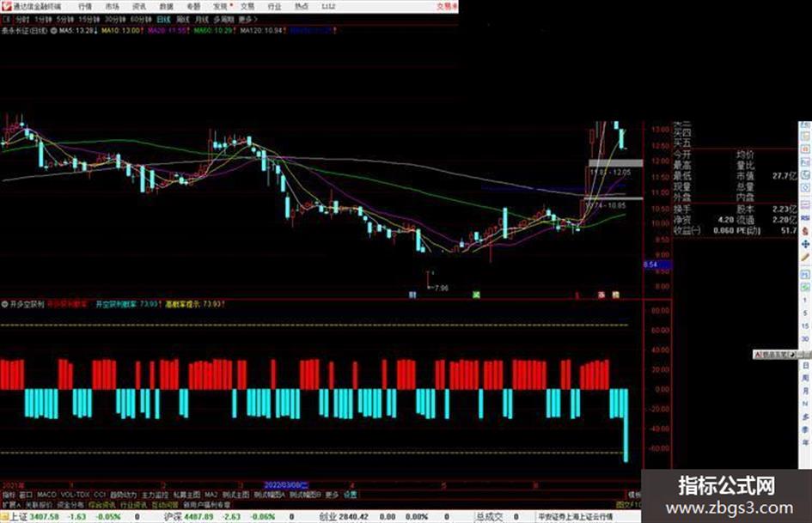Click the 沪深 4487.89 index in status bar
812x523 pixels.
pos(188,517)
